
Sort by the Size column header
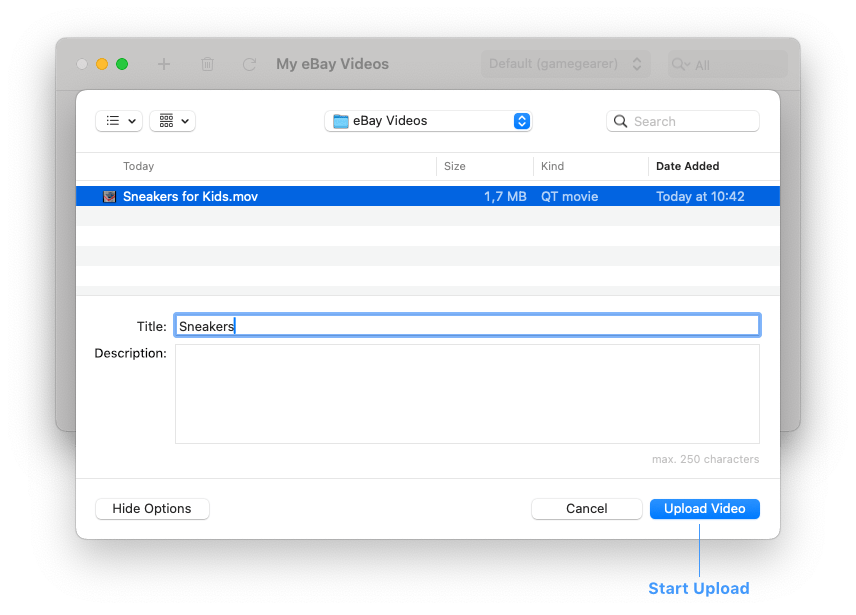(x=454, y=166)
